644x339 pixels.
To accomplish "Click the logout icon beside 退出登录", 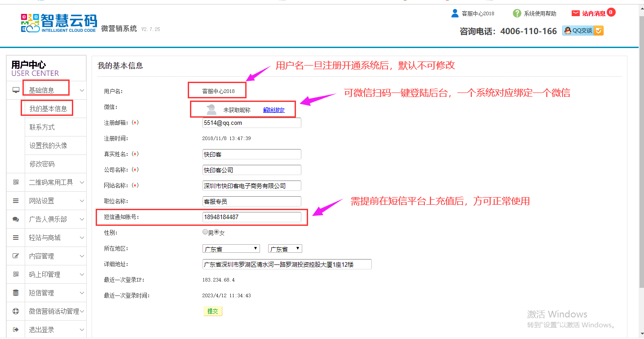I will (x=16, y=330).
